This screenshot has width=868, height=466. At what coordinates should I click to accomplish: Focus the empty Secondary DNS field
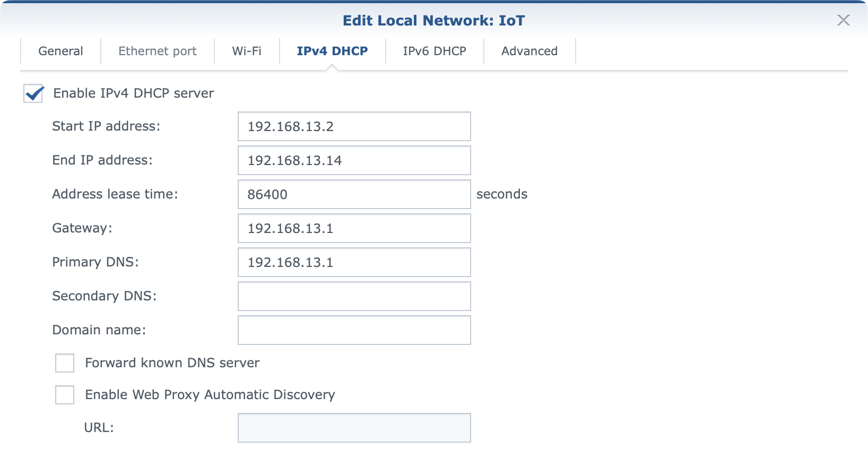point(354,296)
